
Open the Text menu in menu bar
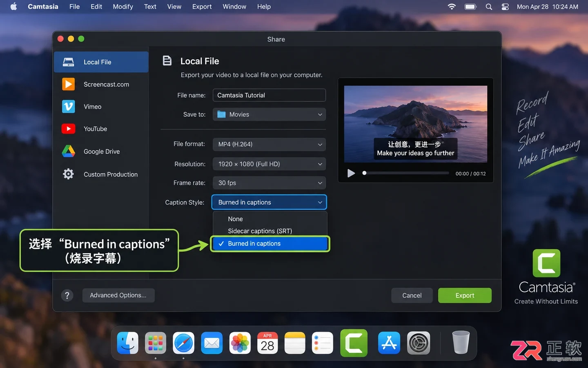(x=150, y=7)
